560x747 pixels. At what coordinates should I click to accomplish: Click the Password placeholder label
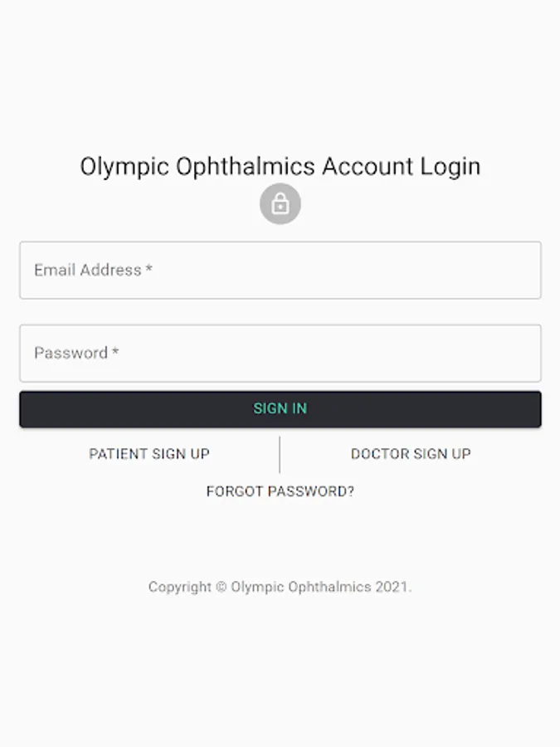point(71,353)
